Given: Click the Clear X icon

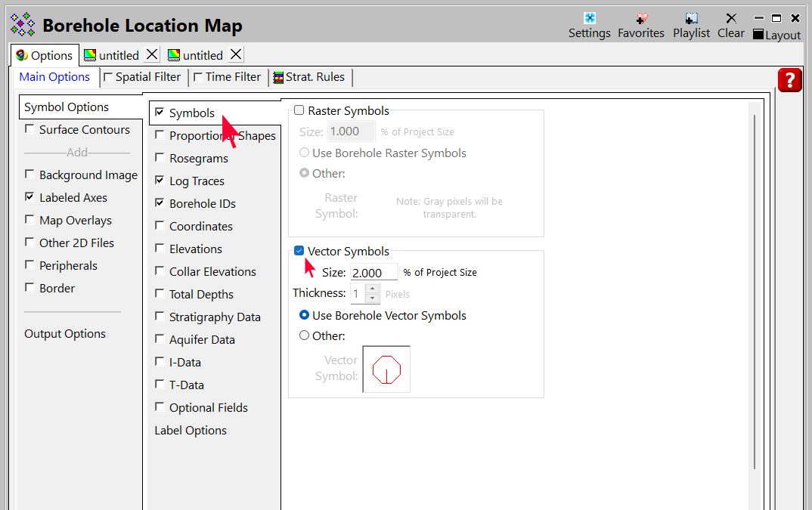Looking at the screenshot, I should point(731,19).
